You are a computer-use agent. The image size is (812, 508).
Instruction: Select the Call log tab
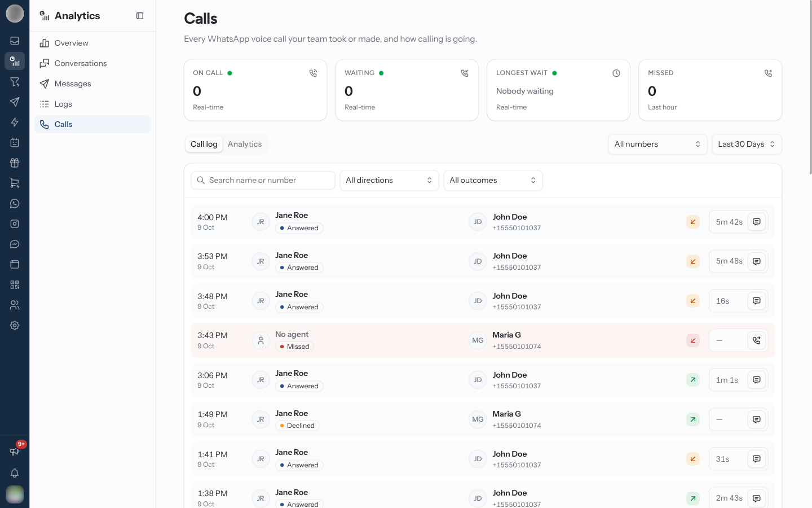point(204,144)
